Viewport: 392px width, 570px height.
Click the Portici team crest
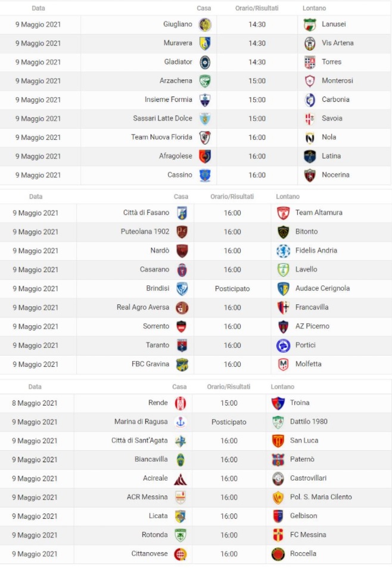pyautogui.click(x=284, y=345)
